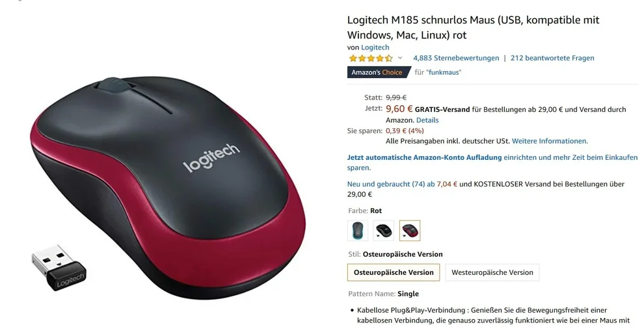Click the Amazon's Choice badge

click(379, 72)
